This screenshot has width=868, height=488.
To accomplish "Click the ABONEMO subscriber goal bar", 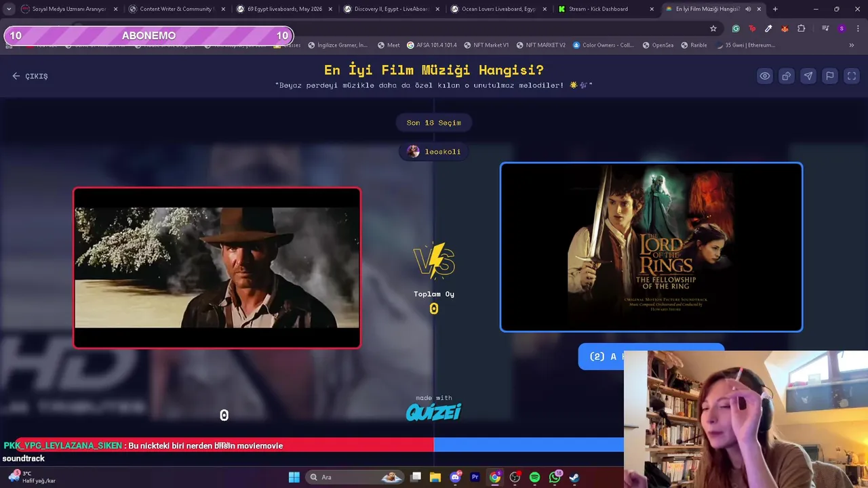I will coord(149,35).
